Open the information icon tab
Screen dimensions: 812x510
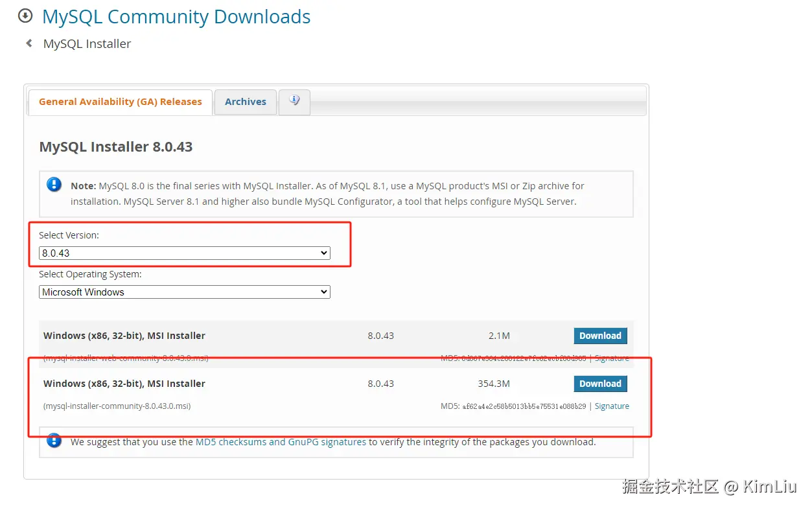click(294, 102)
